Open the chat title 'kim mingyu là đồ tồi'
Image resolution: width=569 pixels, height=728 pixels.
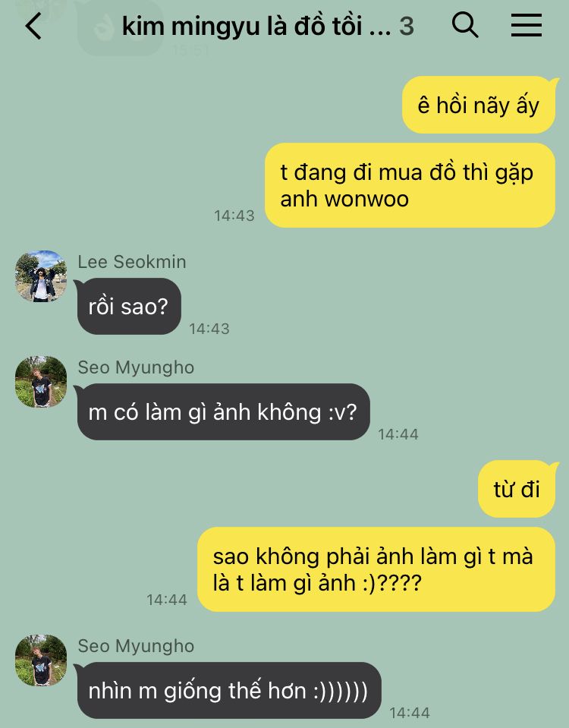[x=256, y=26]
